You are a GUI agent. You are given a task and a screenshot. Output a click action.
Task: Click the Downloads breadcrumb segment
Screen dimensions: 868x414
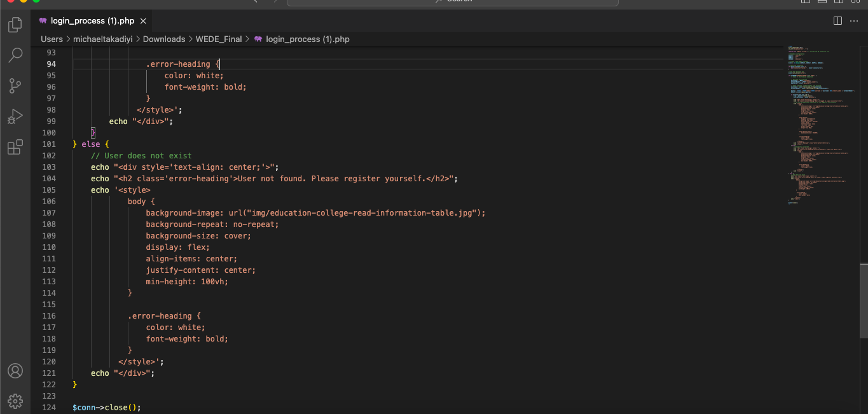click(164, 39)
